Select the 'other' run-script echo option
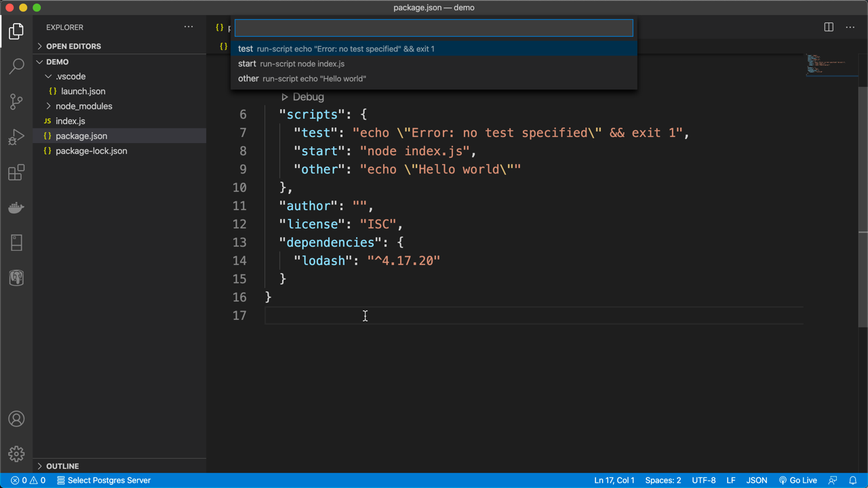 (x=434, y=79)
